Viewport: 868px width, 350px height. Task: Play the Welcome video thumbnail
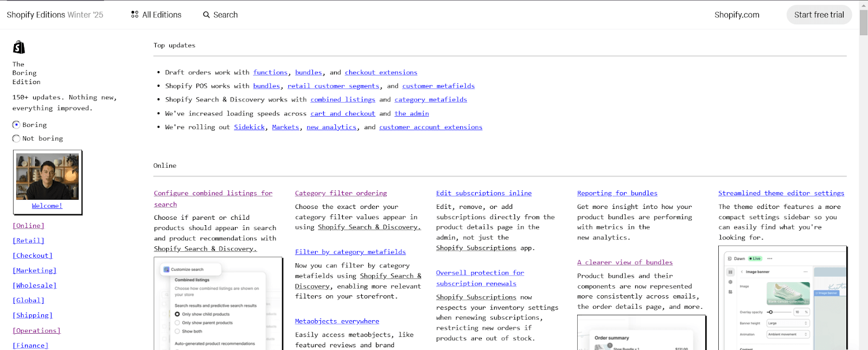click(47, 176)
